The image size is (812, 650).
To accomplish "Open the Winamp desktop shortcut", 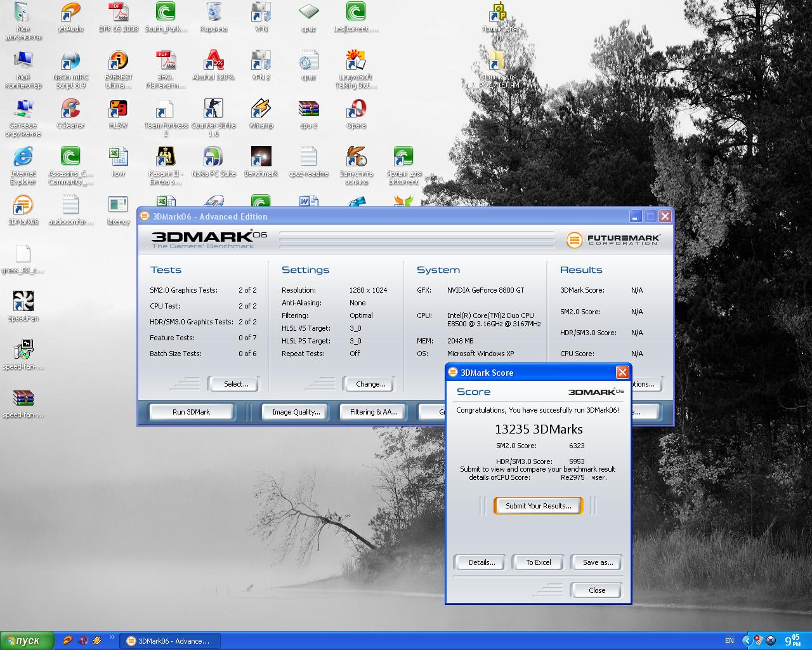I will pyautogui.click(x=261, y=110).
